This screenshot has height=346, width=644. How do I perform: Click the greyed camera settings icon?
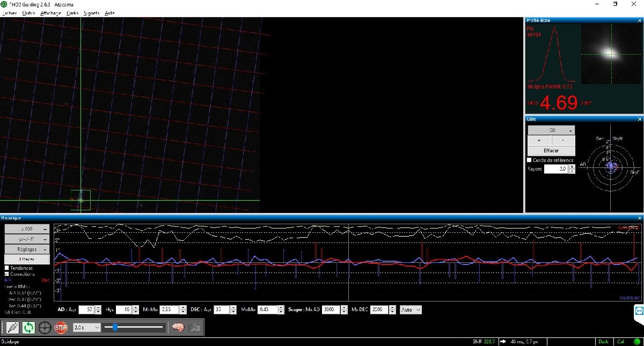[x=194, y=327]
